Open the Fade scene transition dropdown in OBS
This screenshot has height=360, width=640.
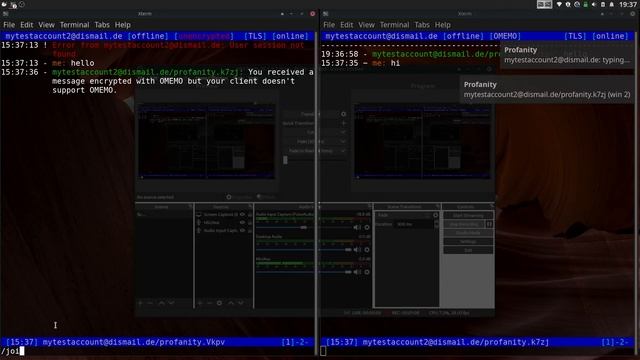(403, 215)
